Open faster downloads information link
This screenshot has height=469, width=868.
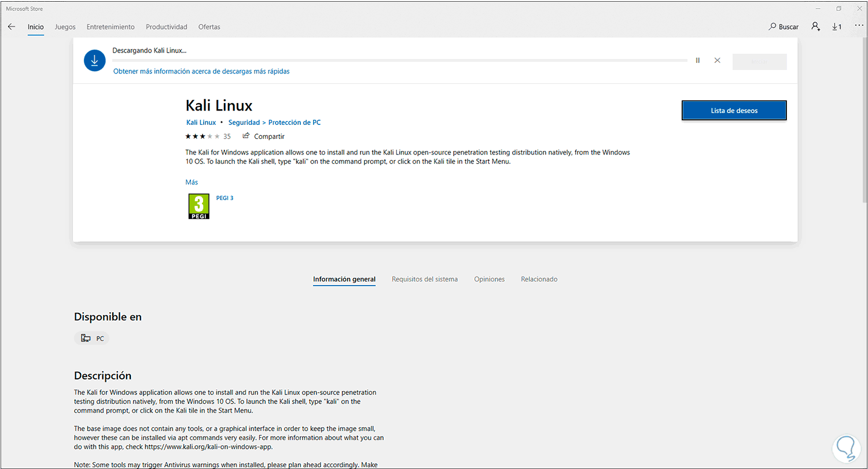coord(201,71)
